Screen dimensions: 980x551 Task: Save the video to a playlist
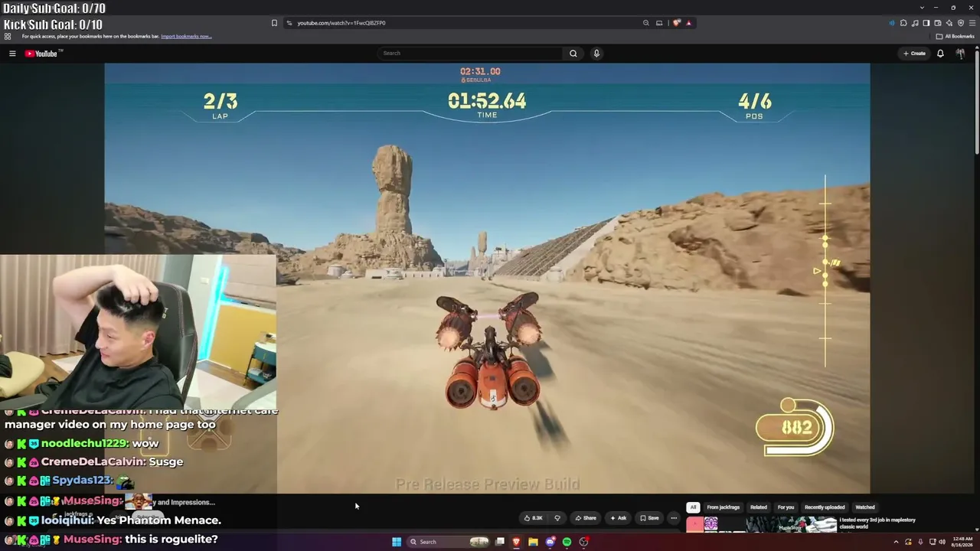click(649, 518)
